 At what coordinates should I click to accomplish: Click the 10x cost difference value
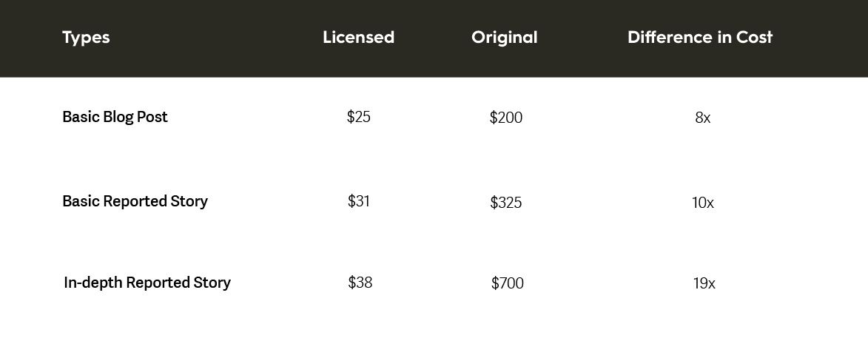(702, 203)
